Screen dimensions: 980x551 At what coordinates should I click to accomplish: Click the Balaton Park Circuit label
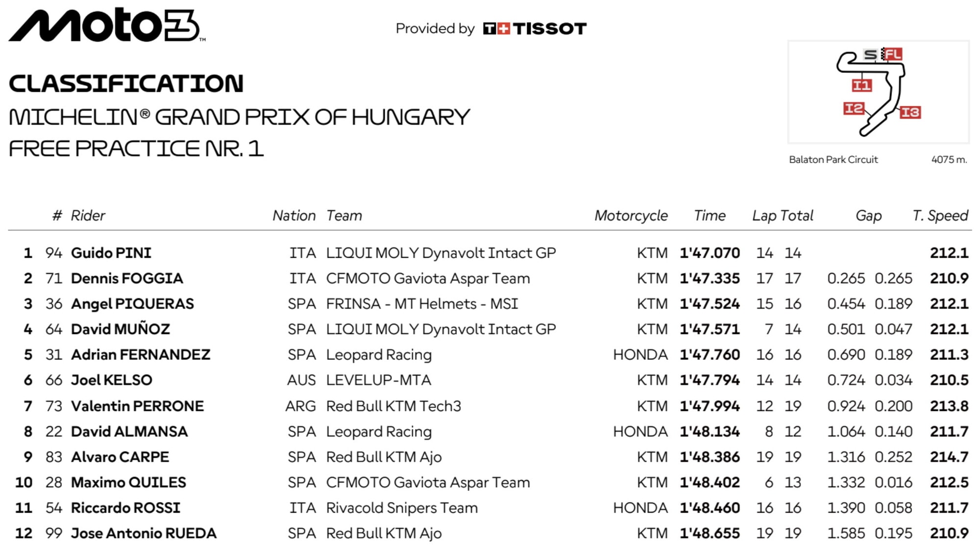[x=833, y=160]
